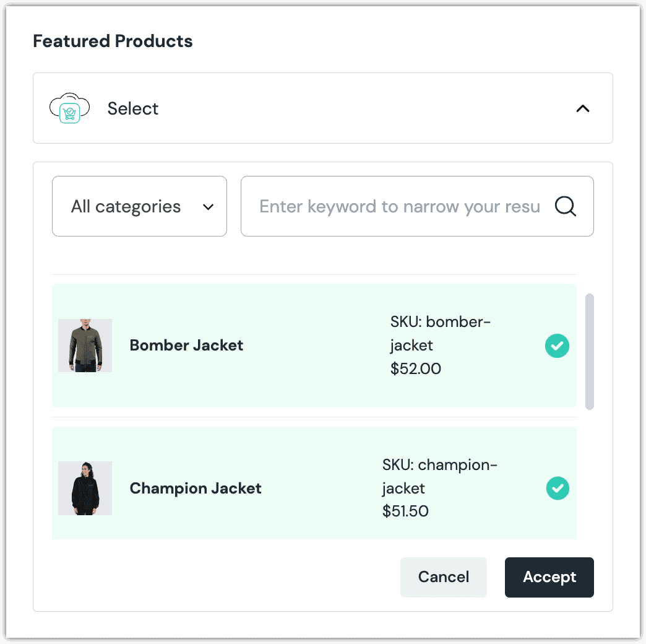The width and height of the screenshot is (646, 644).
Task: Toggle selection of the bomber-jacket SKU item
Action: coord(557,346)
